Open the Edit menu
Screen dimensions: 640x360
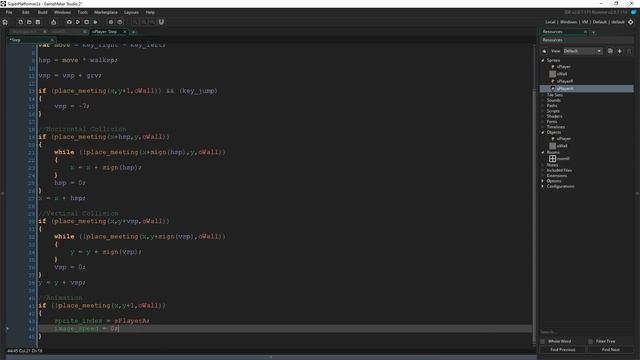pos(26,12)
